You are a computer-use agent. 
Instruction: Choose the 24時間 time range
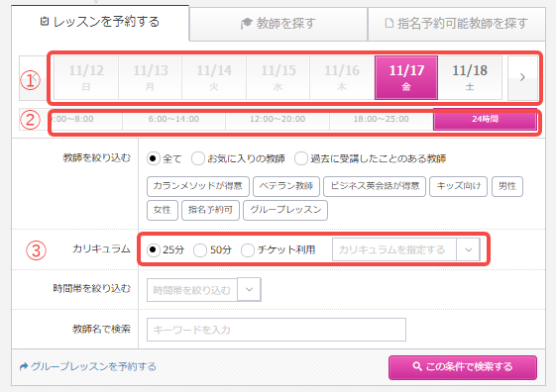pyautogui.click(x=485, y=119)
